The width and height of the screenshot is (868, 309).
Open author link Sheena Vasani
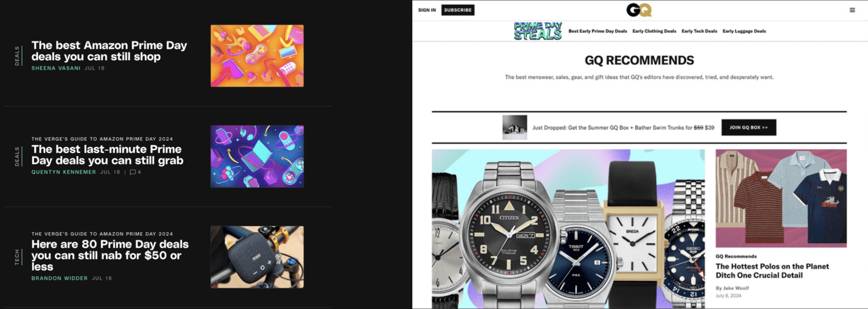click(x=56, y=68)
